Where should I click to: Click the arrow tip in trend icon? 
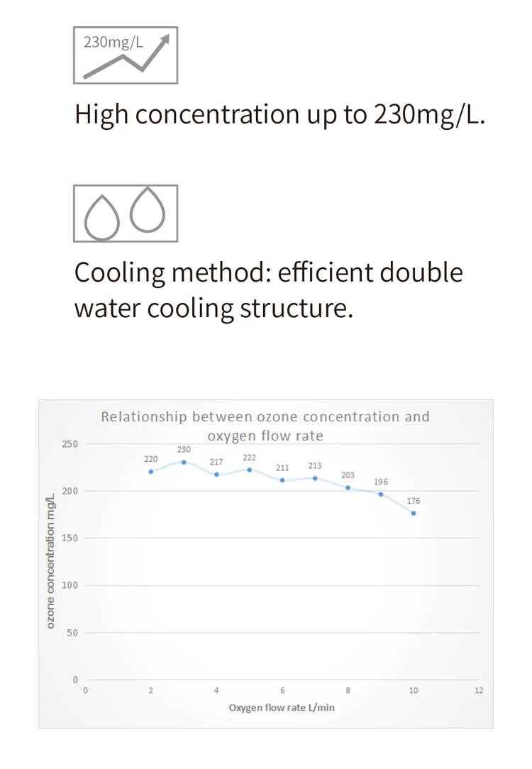(x=166, y=38)
